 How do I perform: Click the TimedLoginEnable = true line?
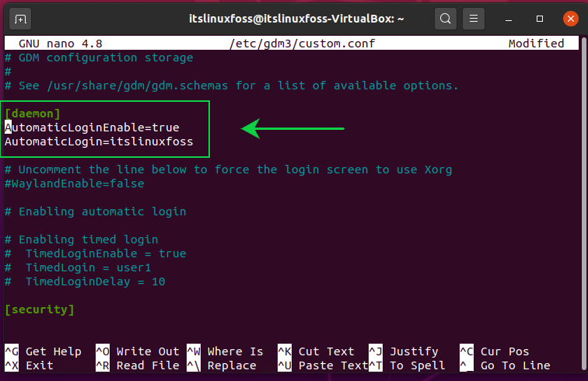[95, 254]
